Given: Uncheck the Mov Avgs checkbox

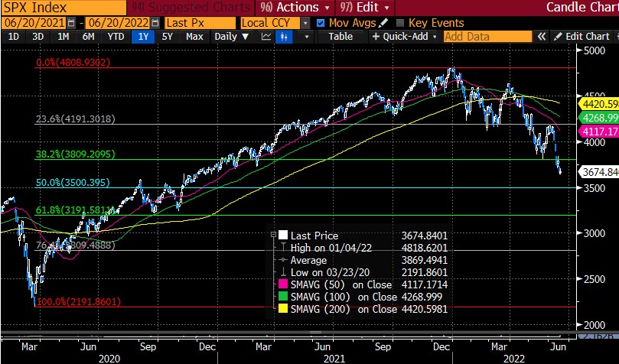Looking at the screenshot, I should click(321, 23).
